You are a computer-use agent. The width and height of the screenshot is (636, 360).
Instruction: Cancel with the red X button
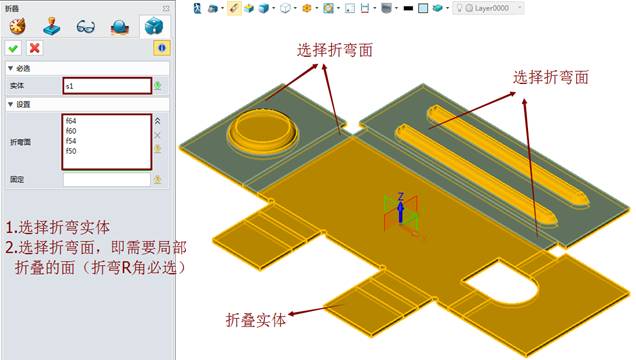click(35, 49)
